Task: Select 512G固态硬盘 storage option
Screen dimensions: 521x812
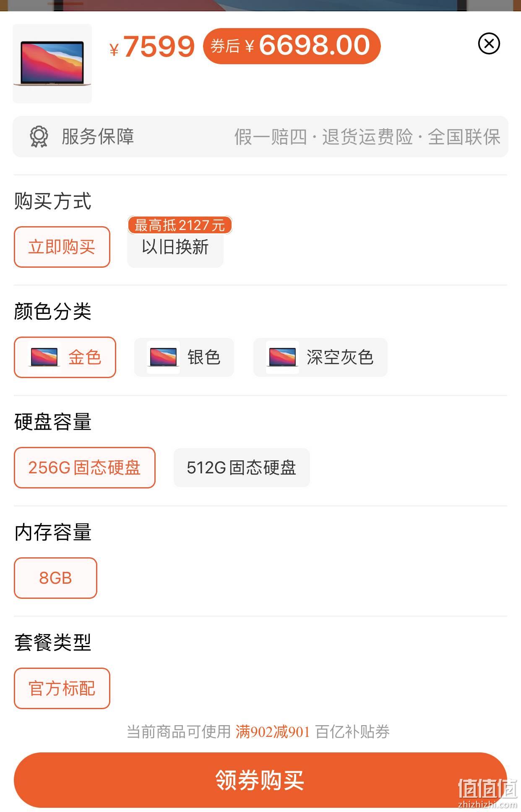Action: click(x=242, y=467)
